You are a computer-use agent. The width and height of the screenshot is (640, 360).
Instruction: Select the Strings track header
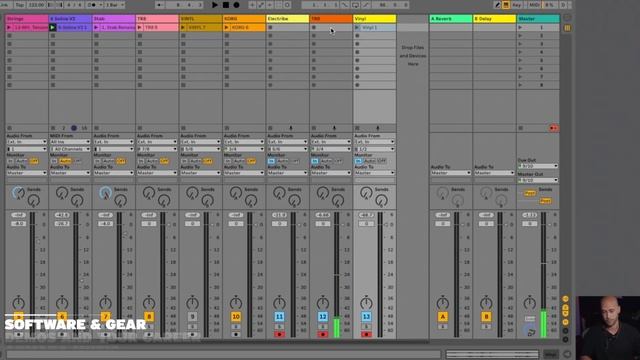tap(27, 19)
